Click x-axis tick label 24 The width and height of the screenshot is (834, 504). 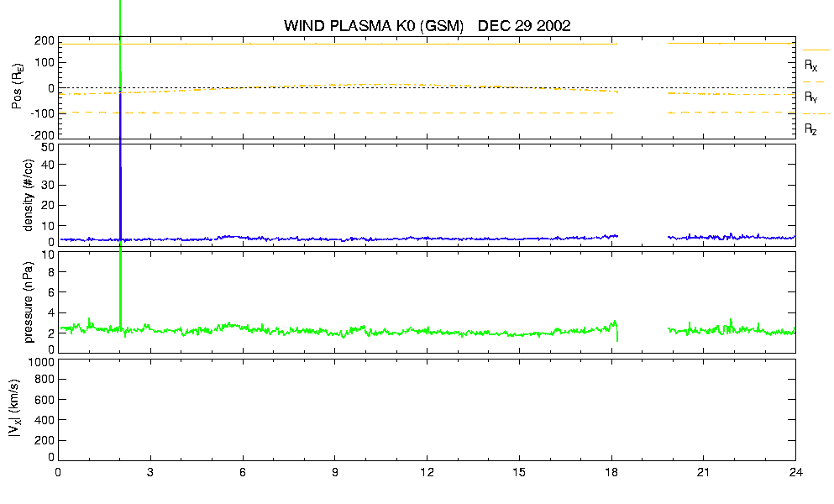[x=795, y=473]
